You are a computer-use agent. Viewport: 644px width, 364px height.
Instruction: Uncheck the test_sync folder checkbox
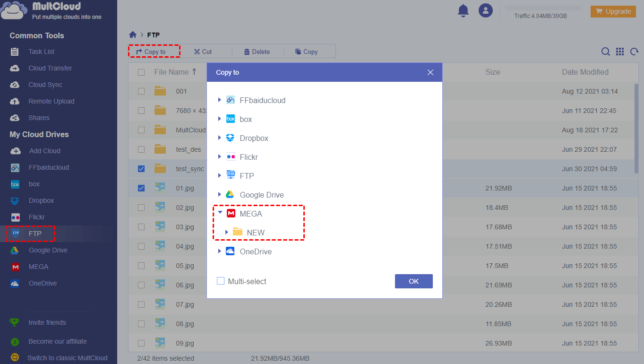point(141,169)
